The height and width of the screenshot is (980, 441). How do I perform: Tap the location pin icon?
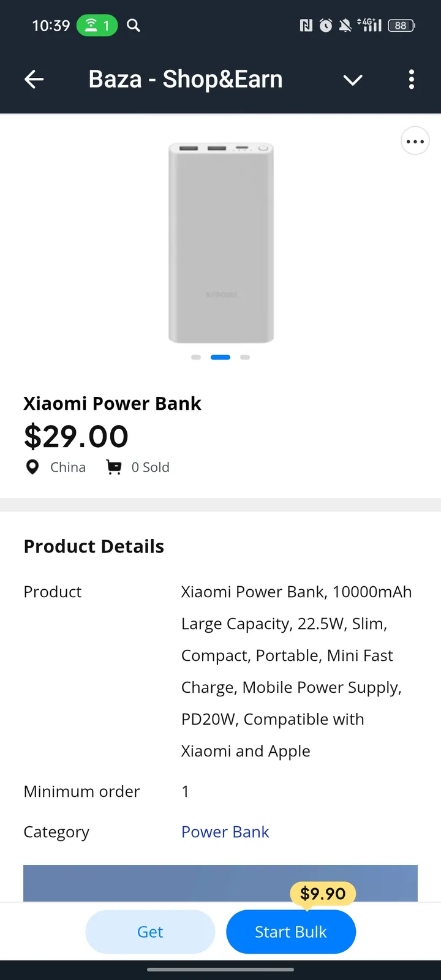click(x=32, y=467)
